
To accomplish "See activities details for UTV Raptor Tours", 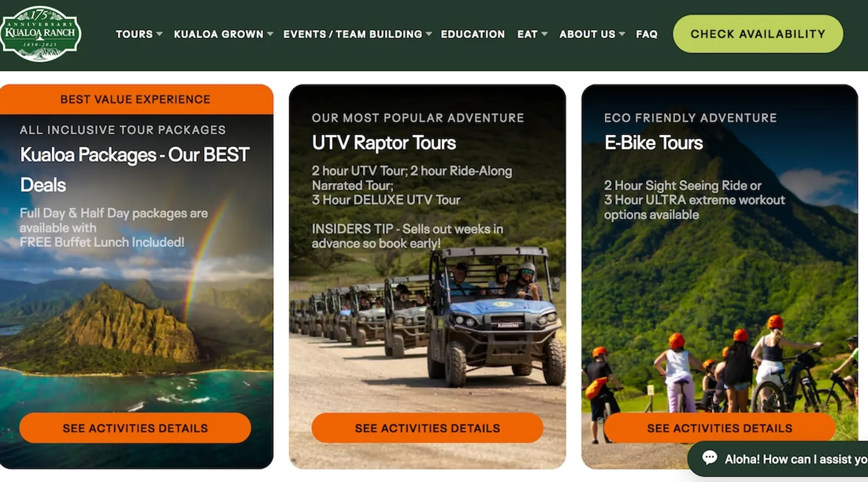I will [427, 428].
